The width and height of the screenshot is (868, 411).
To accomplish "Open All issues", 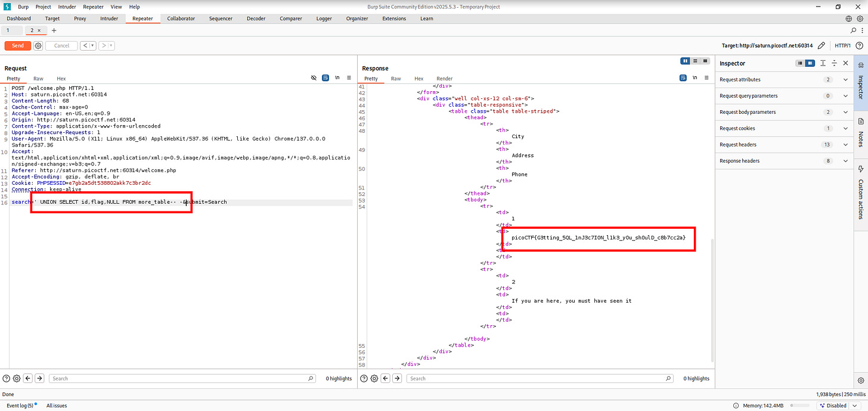I will click(x=57, y=406).
